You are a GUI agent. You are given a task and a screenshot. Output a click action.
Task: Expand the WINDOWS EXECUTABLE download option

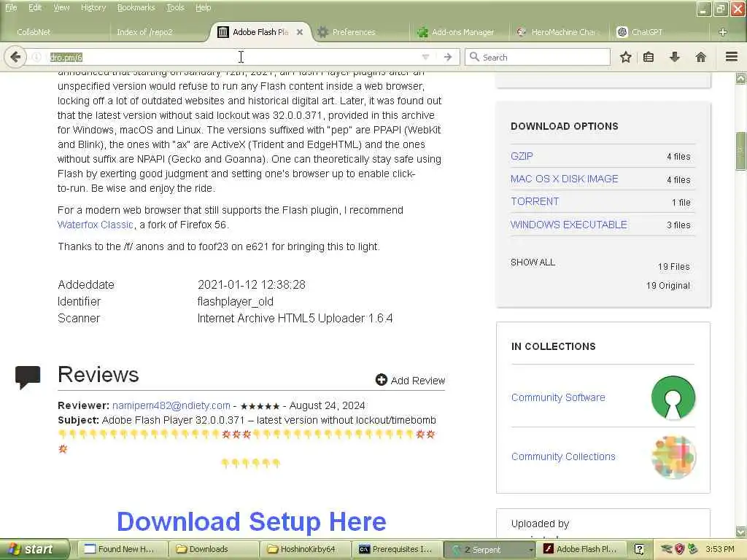tap(569, 225)
